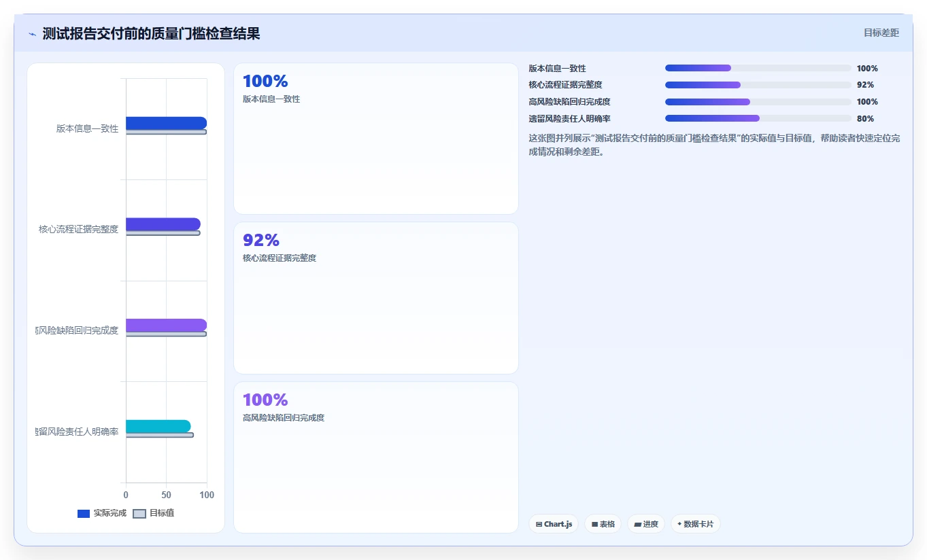Click the purple actual bar for 高风险缺陷回归完成度
This screenshot has width=927, height=560.
tap(166, 326)
